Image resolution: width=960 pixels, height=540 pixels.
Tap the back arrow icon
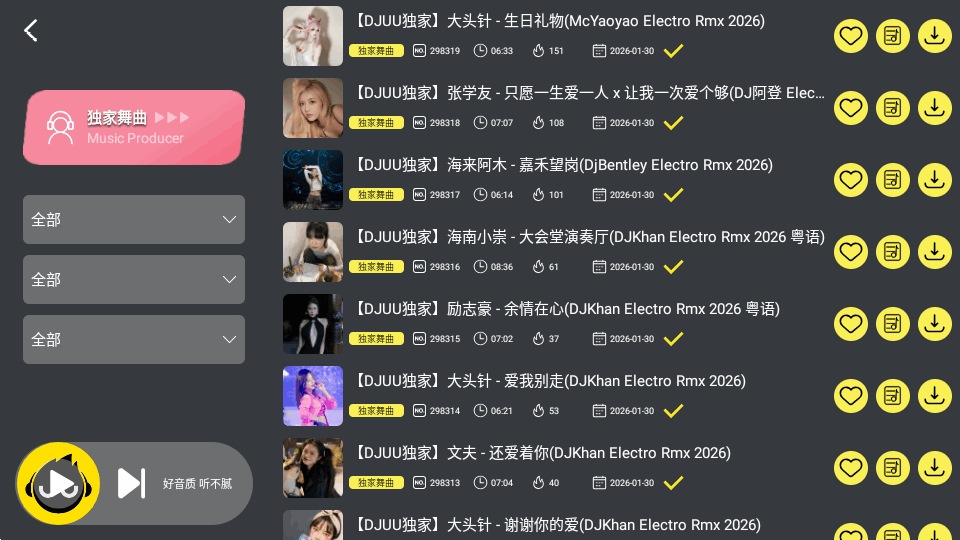coord(31,30)
